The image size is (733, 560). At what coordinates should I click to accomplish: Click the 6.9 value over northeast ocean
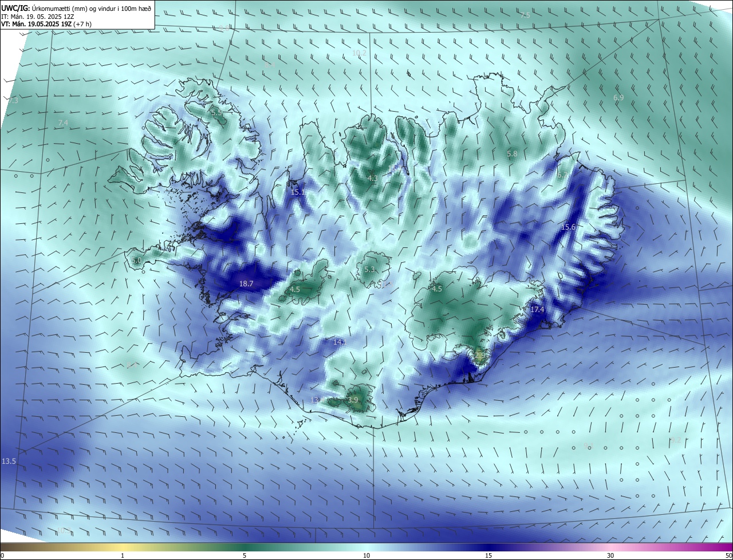[618, 98]
